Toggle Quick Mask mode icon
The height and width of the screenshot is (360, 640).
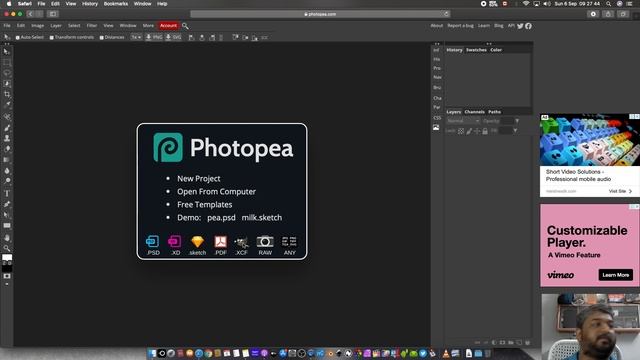coord(7,276)
